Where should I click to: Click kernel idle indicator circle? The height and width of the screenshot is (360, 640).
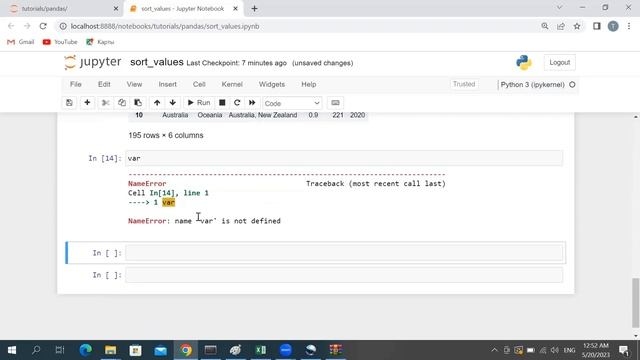[572, 84]
